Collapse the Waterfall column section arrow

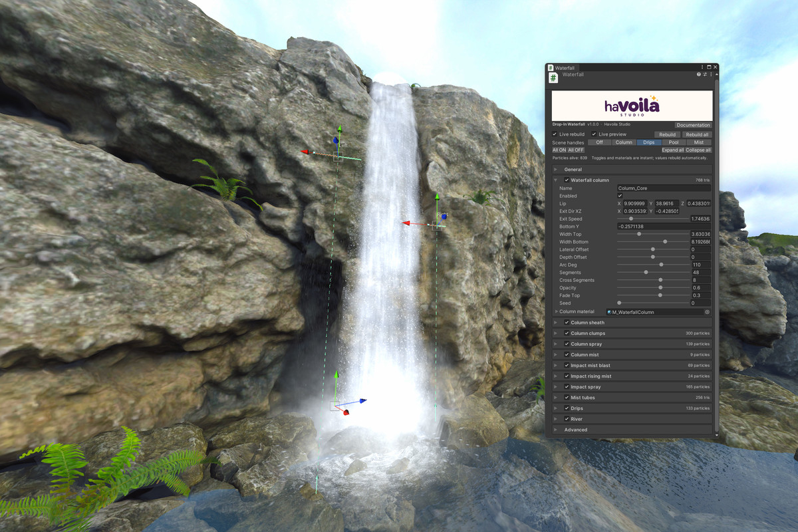556,180
